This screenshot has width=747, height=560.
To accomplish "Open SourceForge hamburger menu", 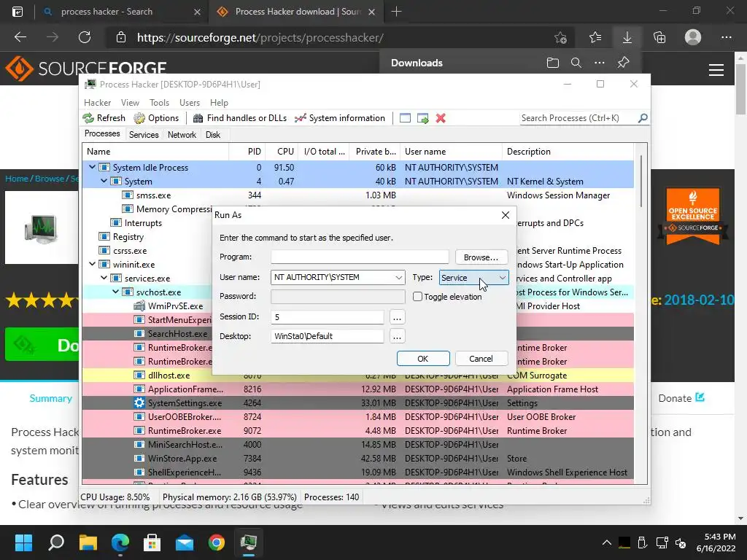I will 716,70.
